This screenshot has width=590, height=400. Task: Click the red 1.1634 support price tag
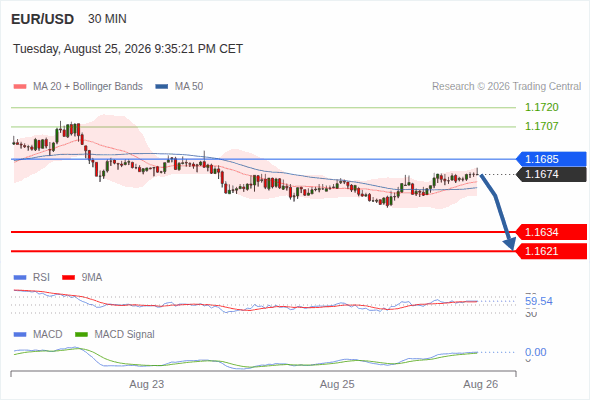click(x=551, y=232)
